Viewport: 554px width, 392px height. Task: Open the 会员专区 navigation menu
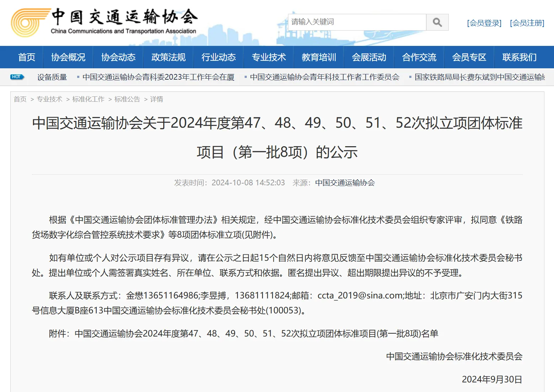469,57
